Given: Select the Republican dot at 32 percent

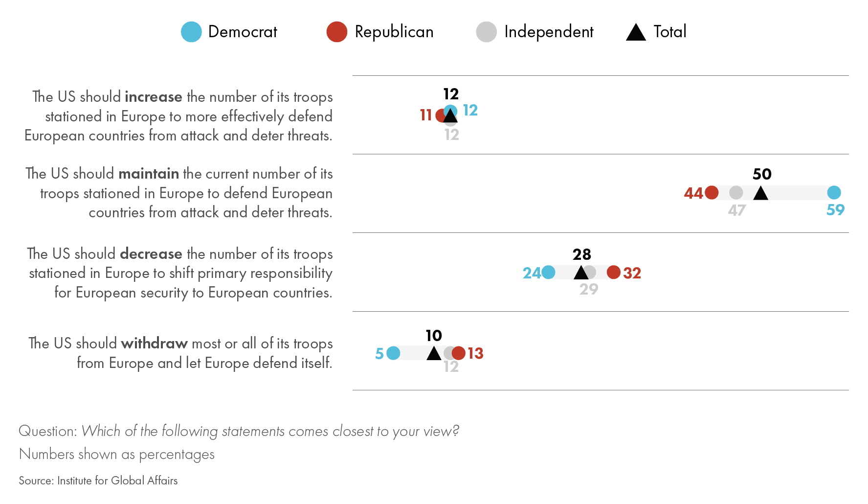Looking at the screenshot, I should click(614, 272).
